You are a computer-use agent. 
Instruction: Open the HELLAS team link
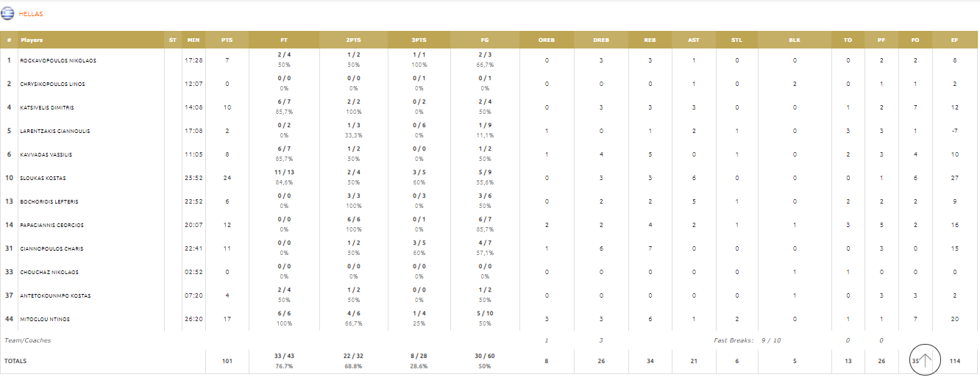(x=31, y=14)
